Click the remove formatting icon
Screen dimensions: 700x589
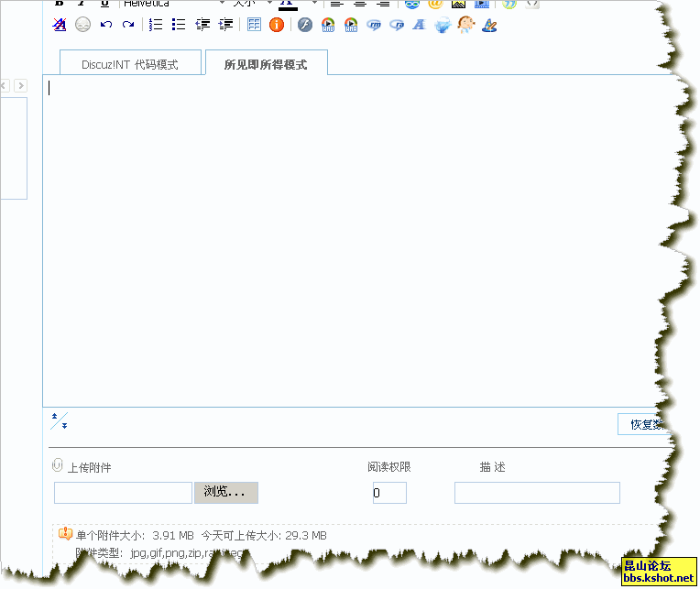[60, 25]
